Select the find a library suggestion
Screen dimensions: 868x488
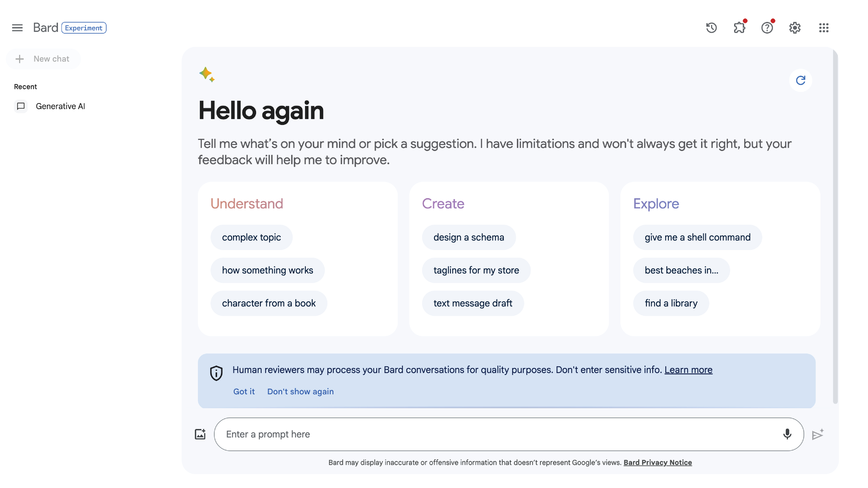coord(671,303)
